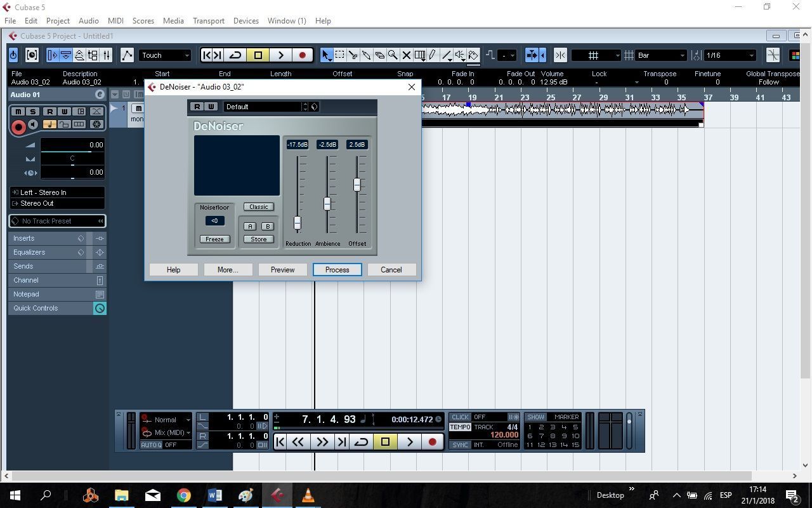Viewport: 812px width, 508px height.
Task: Open the File menu
Action: 10,20
